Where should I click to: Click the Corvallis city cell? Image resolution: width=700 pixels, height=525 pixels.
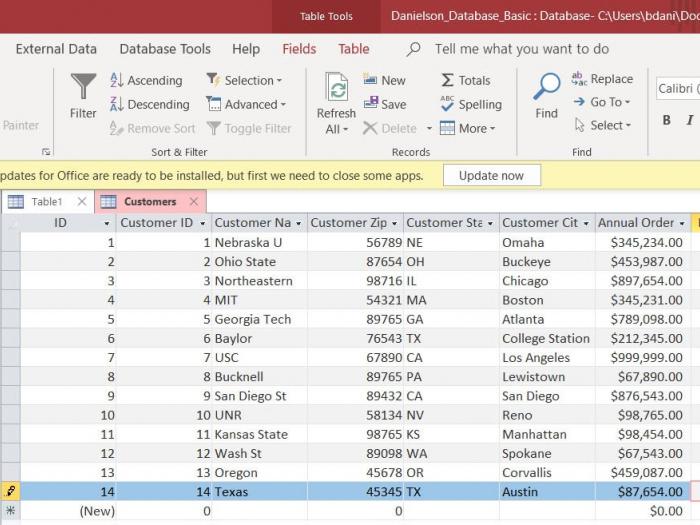pyautogui.click(x=547, y=472)
